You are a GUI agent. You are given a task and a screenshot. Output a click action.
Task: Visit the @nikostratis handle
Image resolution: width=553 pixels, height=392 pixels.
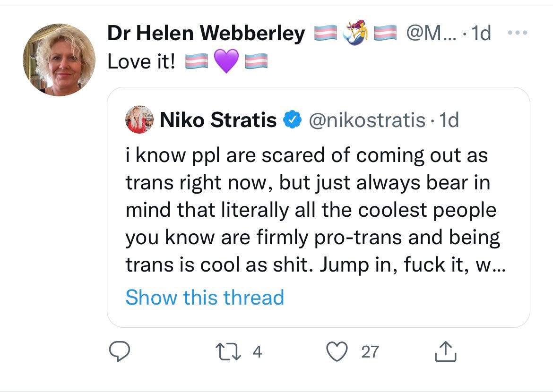click(367, 120)
